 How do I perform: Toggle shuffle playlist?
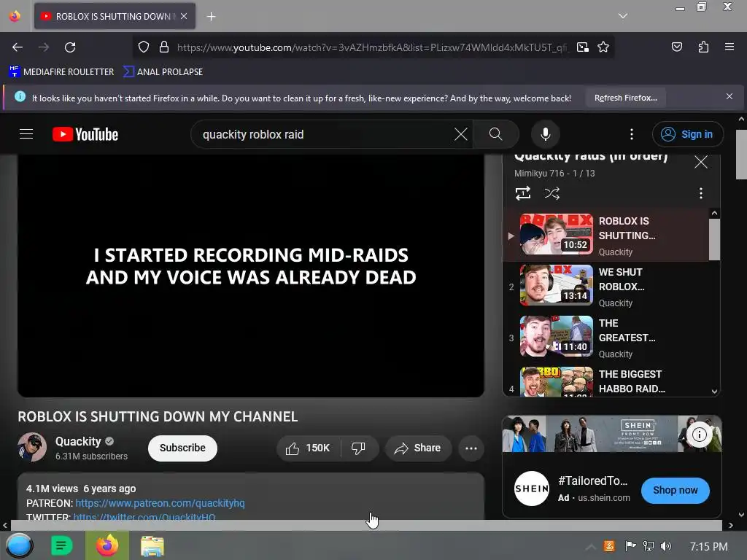coord(551,193)
